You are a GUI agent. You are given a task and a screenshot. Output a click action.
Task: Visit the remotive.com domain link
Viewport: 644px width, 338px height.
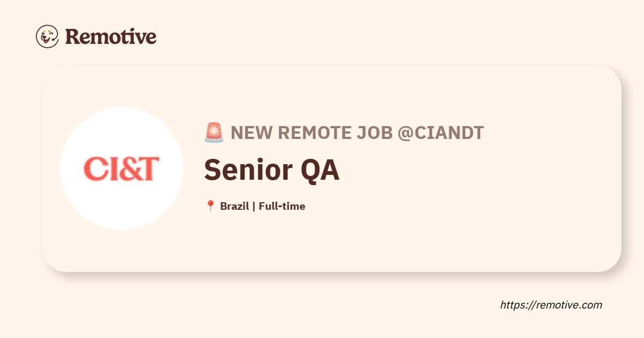click(x=569, y=305)
